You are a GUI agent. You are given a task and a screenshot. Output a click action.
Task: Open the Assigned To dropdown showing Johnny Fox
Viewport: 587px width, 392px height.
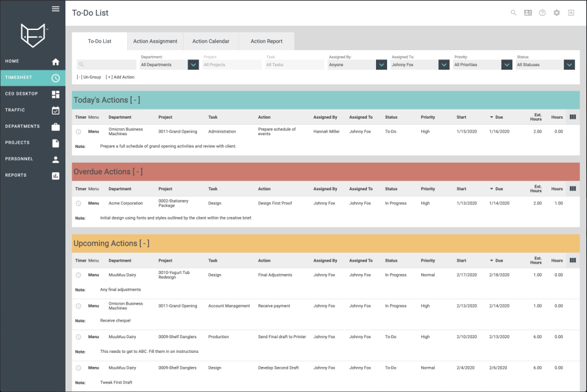(419, 64)
